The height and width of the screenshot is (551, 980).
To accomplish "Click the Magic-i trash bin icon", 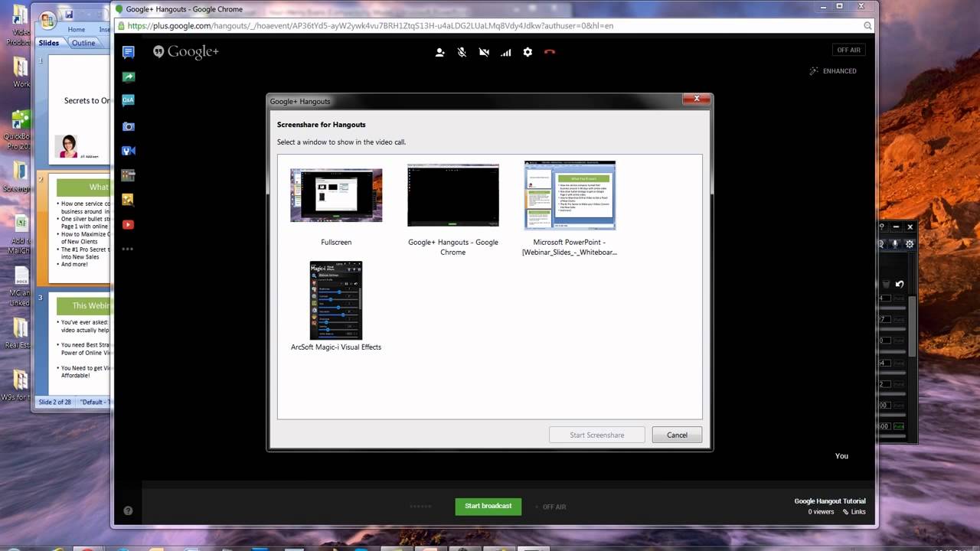I will [x=887, y=284].
